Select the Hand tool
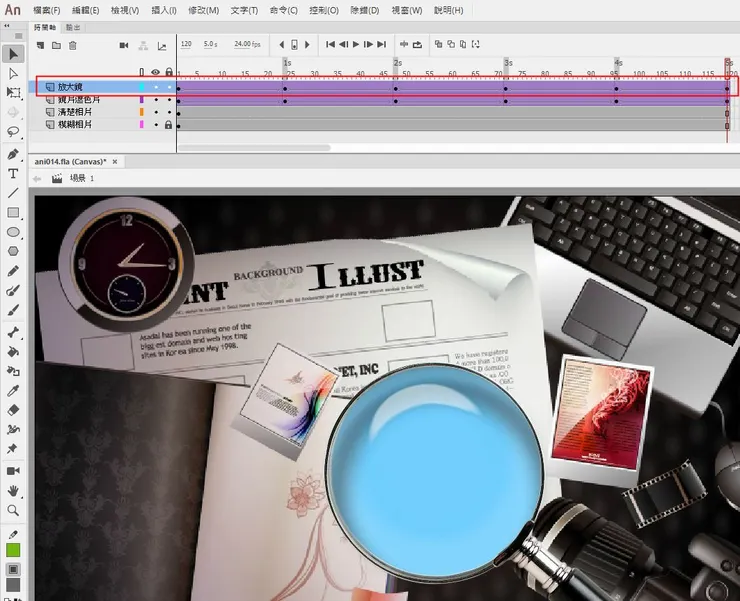The width and height of the screenshot is (740, 601). pos(13,491)
